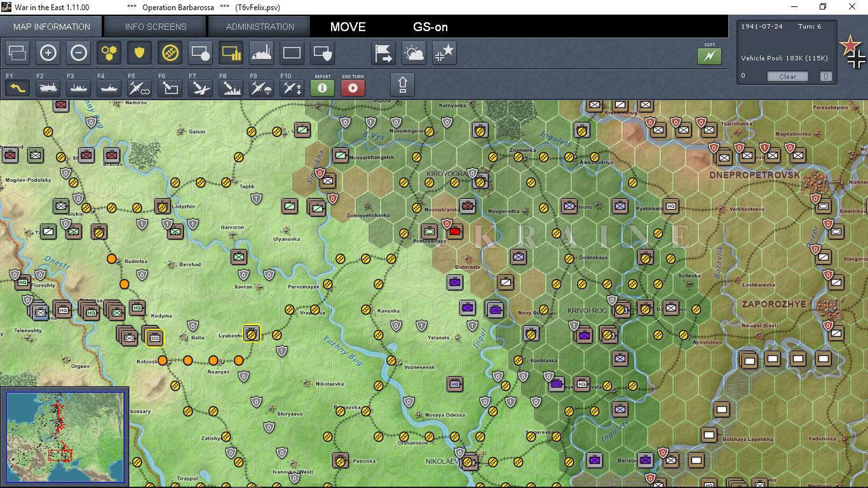Screen dimensions: 868x488
Task: Zoom out the map with minus icon
Action: coord(79,53)
